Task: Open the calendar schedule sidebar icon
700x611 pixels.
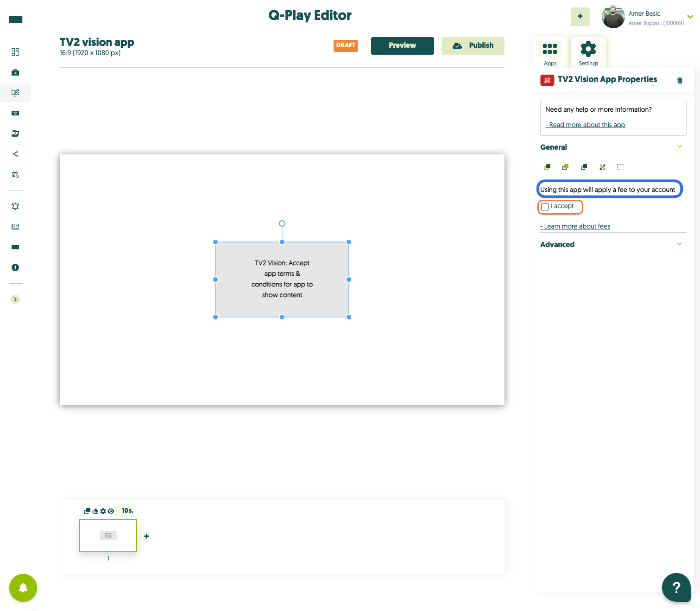Action: click(x=15, y=175)
